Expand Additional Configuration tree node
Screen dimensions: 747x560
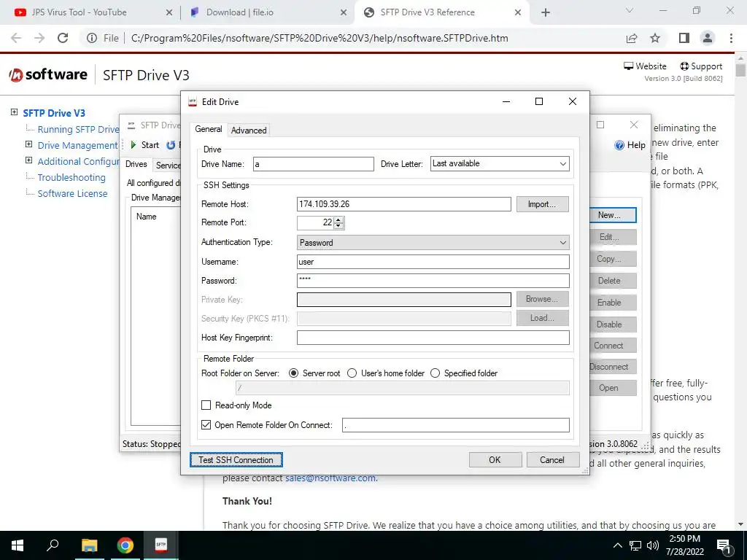click(x=28, y=160)
